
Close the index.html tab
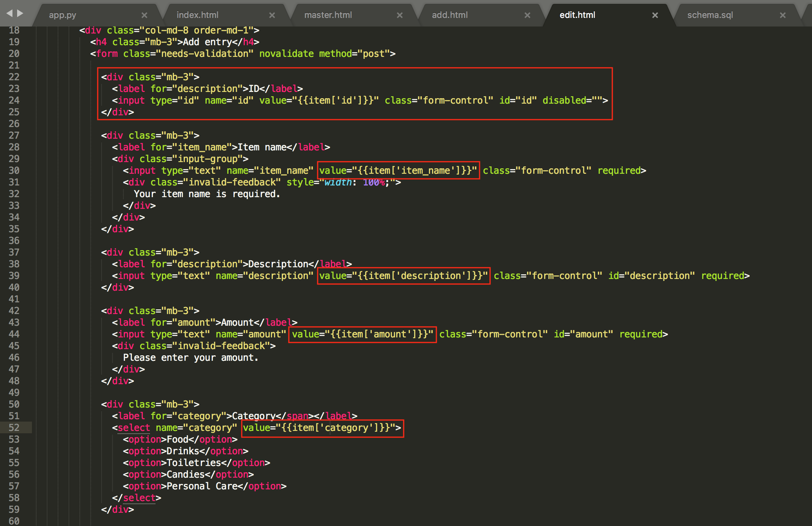272,15
